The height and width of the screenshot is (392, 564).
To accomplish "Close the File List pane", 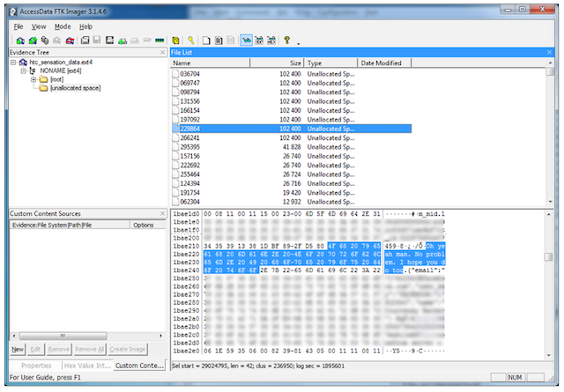I will (x=549, y=53).
